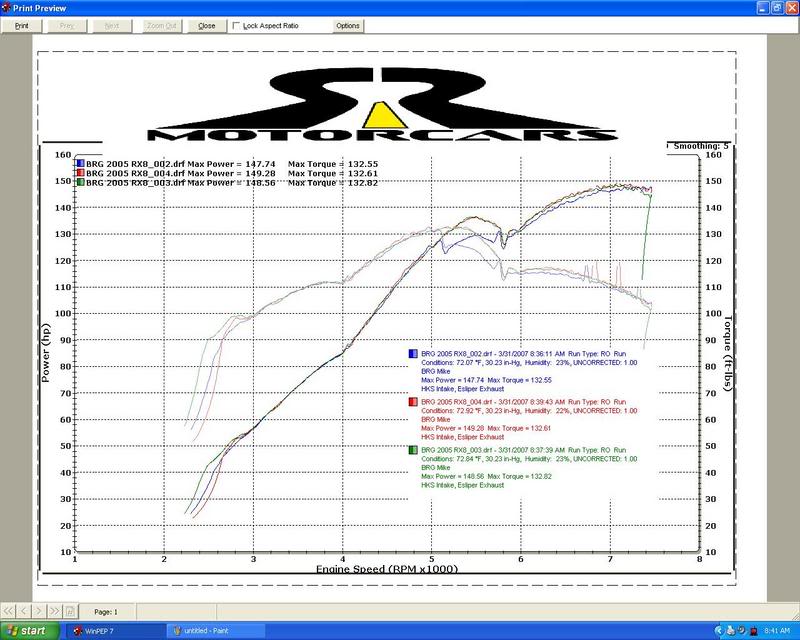The image size is (800, 640).
Task: Click the greyed-out Zoom Out button
Action: point(162,26)
